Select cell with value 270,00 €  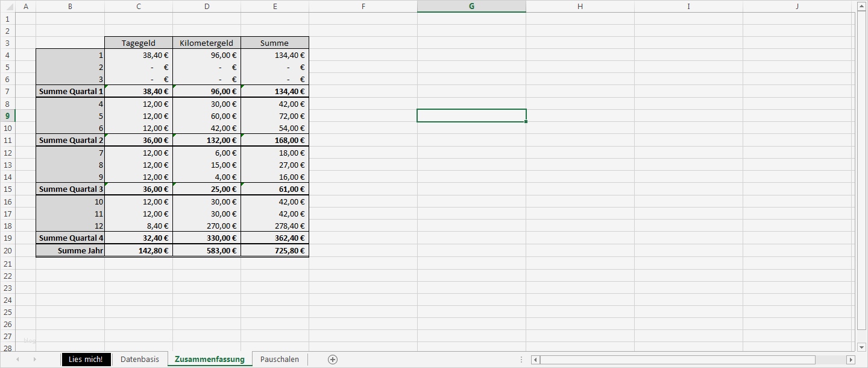tap(207, 226)
